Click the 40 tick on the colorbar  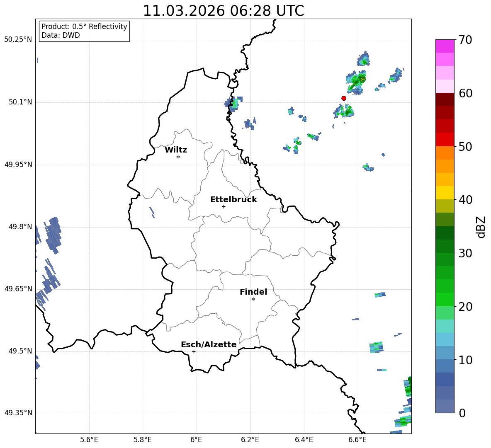(465, 200)
